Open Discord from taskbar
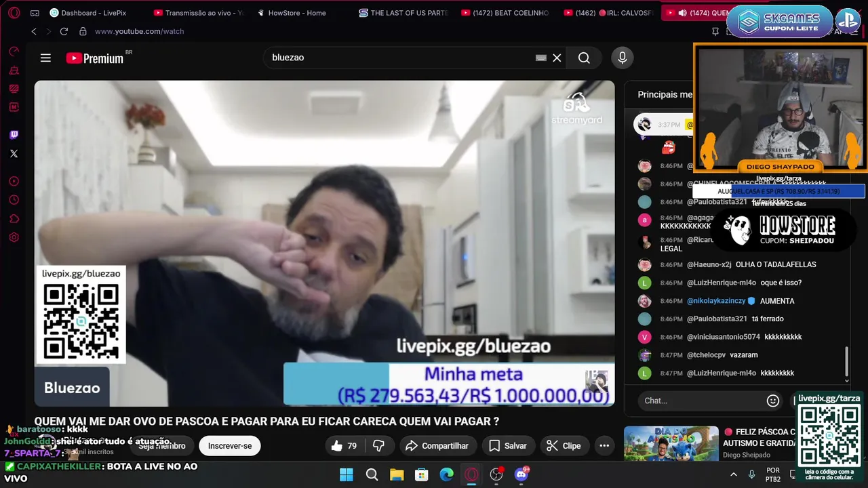Image resolution: width=868 pixels, height=488 pixels. (521, 474)
